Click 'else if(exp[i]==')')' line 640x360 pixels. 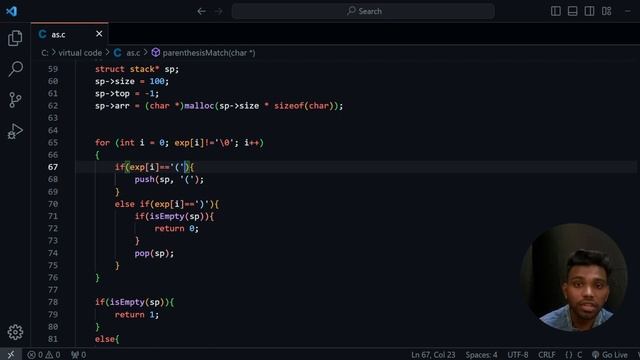pyautogui.click(x=167, y=204)
